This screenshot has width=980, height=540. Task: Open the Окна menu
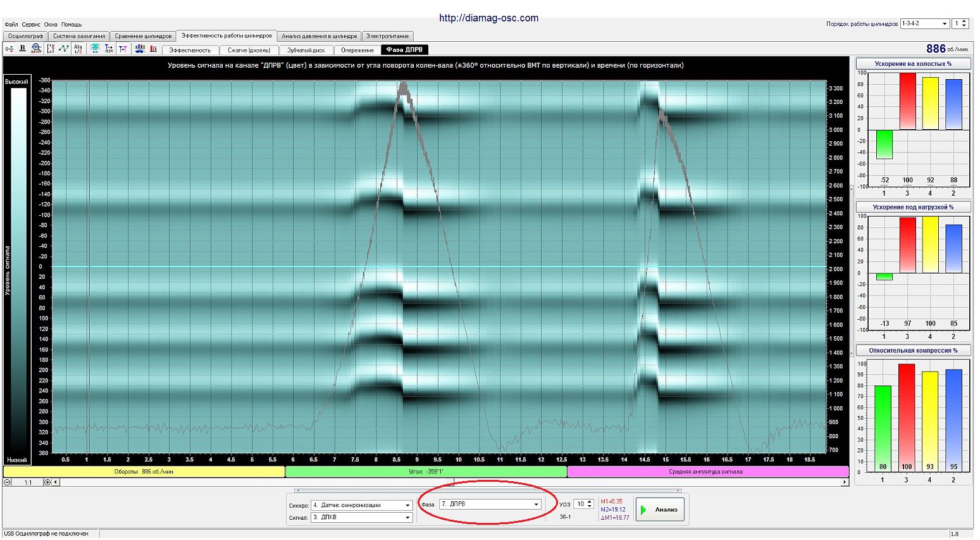click(51, 25)
